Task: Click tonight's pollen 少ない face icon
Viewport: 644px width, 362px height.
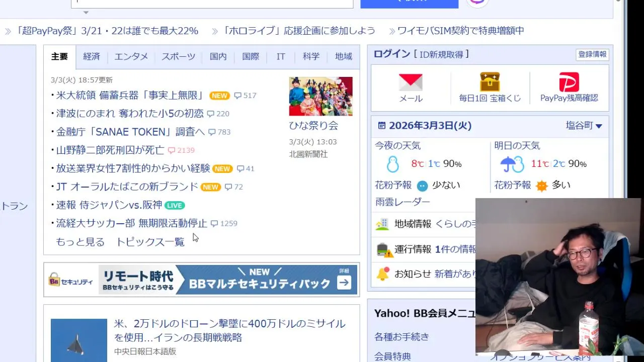Action: [x=422, y=186]
